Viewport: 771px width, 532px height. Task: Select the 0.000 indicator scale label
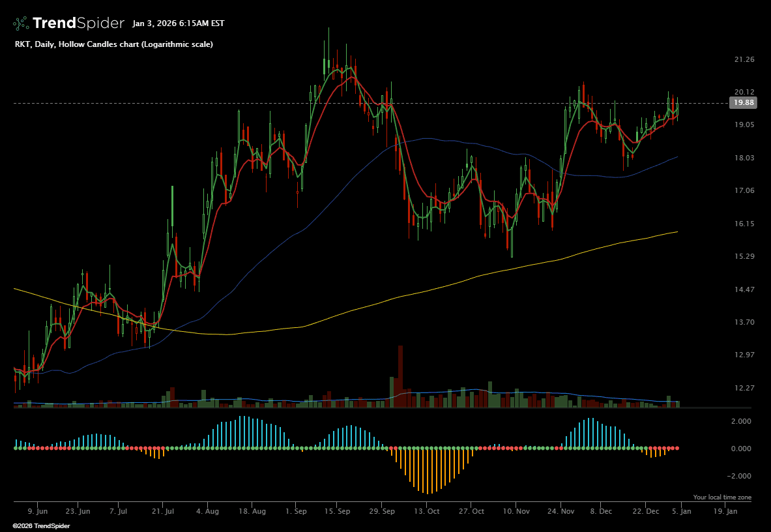pyautogui.click(x=742, y=449)
